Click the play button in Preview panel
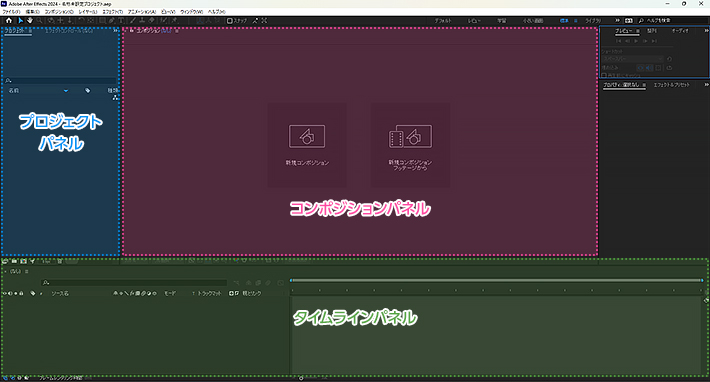 coord(636,41)
